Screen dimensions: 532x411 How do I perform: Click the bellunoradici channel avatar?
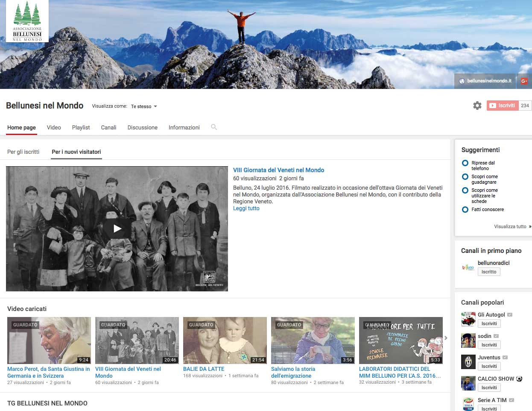[468, 267]
